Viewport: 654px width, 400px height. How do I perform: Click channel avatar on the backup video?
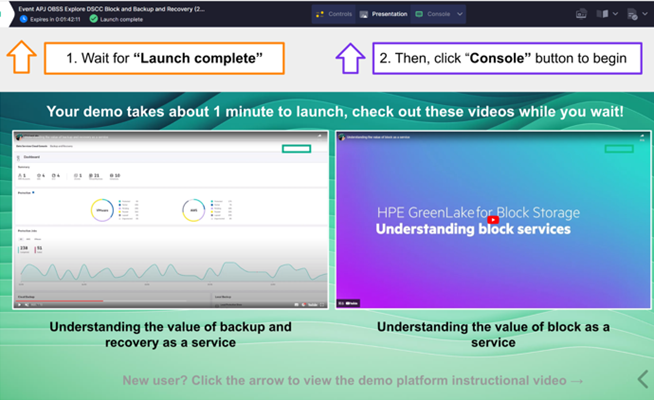tap(19, 137)
